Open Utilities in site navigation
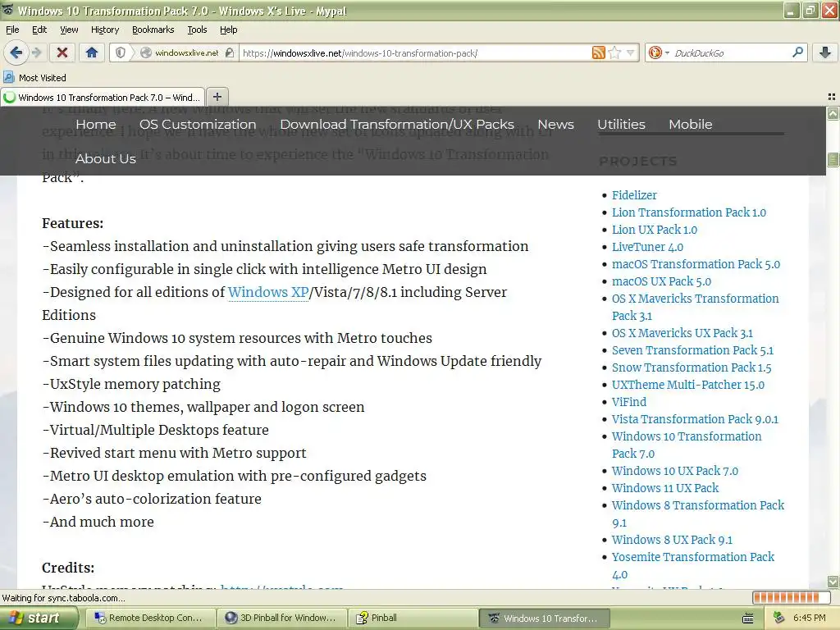Screen dimensions: 840x630 pyautogui.click(x=621, y=125)
